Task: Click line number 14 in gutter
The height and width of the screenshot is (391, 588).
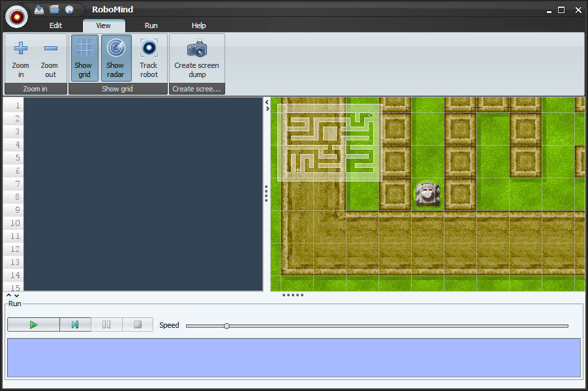Action: 15,275
